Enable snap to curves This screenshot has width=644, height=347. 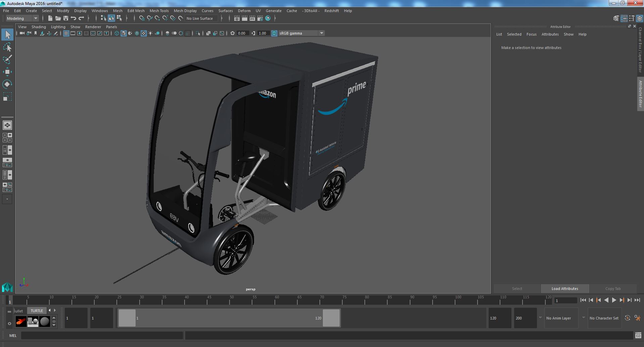pos(150,18)
